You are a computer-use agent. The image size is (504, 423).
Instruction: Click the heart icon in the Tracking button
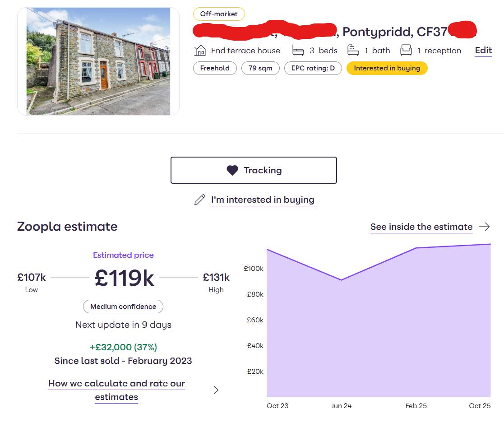[x=232, y=170]
